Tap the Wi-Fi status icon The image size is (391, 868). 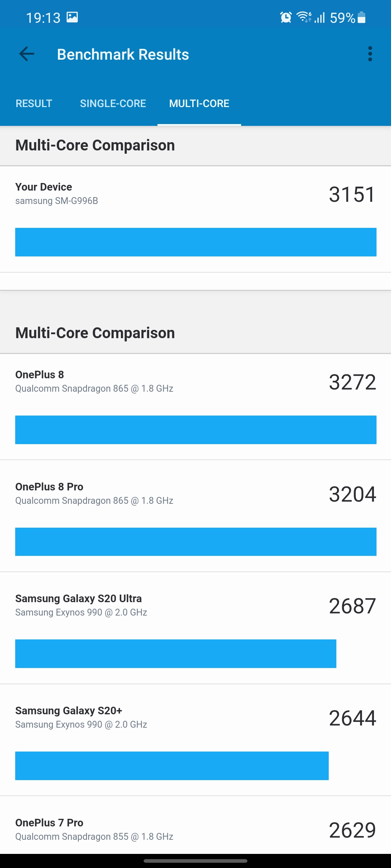303,17
